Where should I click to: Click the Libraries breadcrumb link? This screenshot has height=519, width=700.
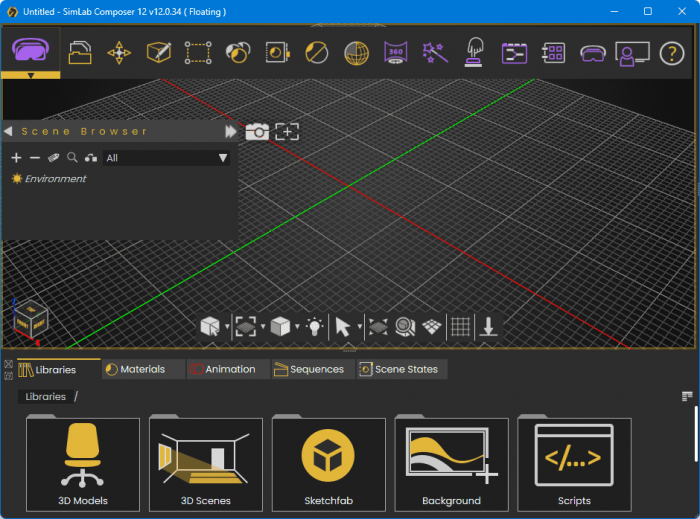[45, 397]
